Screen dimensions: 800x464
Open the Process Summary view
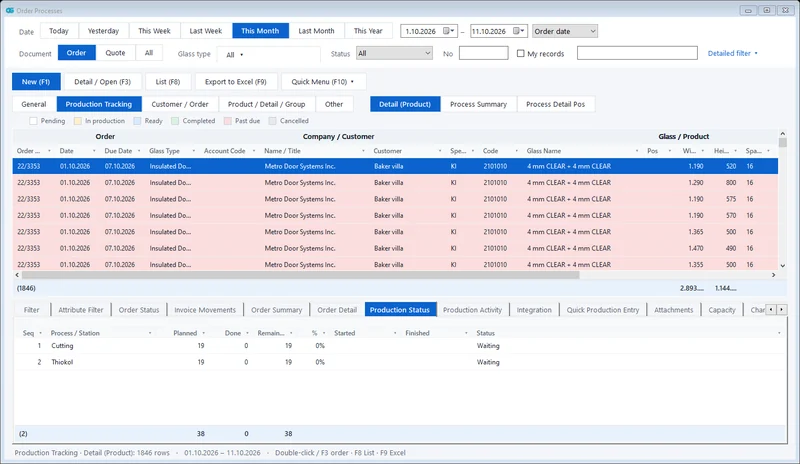click(x=479, y=104)
